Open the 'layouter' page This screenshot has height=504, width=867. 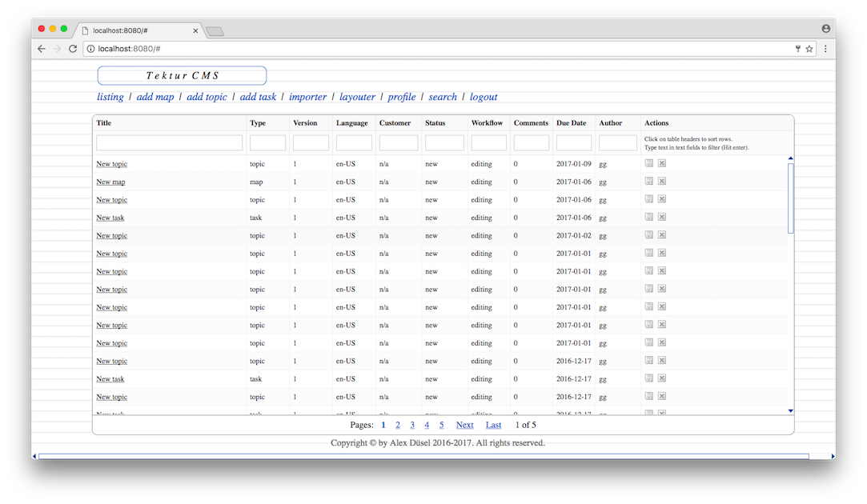click(357, 97)
